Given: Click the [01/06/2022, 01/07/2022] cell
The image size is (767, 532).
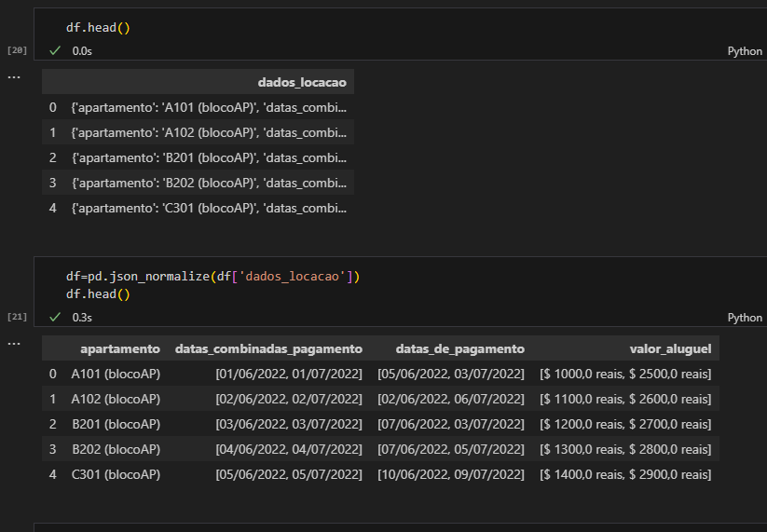Looking at the screenshot, I should point(289,374).
